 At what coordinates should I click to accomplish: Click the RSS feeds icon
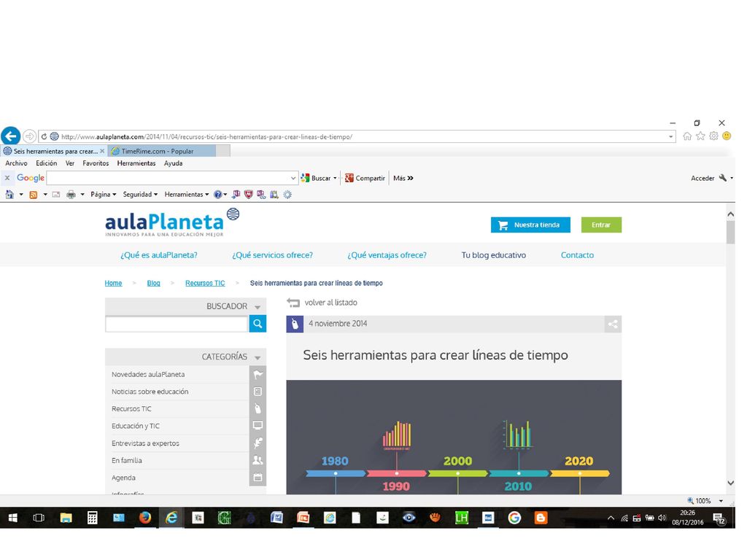pos(34,194)
